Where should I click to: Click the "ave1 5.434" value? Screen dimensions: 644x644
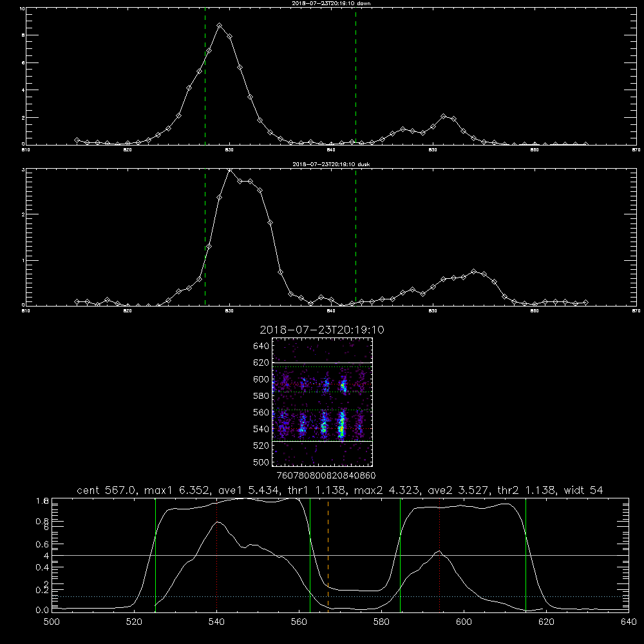tap(251, 490)
